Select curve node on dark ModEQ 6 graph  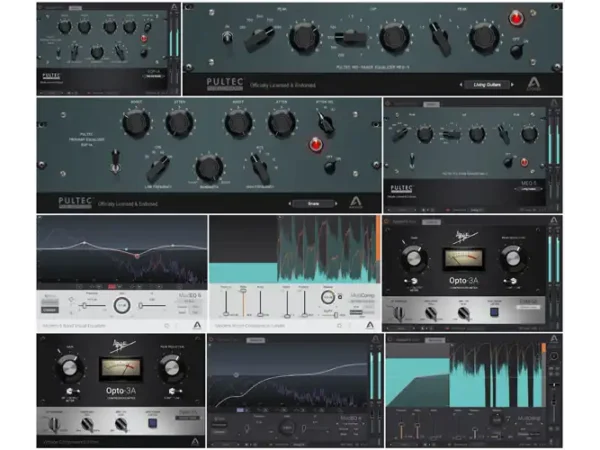click(236, 375)
